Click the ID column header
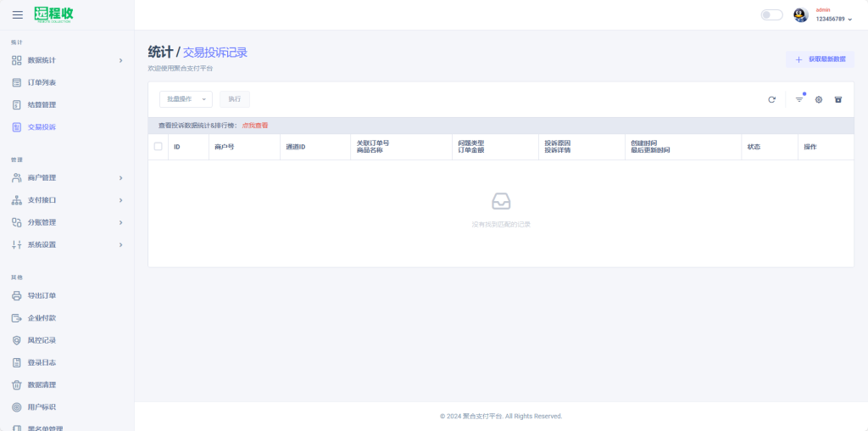The width and height of the screenshot is (868, 431). click(177, 147)
